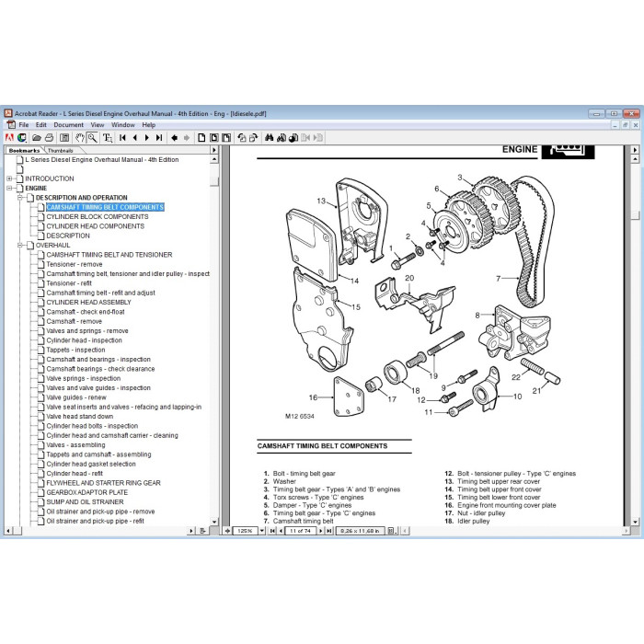Open Tensioner - remove bookmark

[74, 264]
